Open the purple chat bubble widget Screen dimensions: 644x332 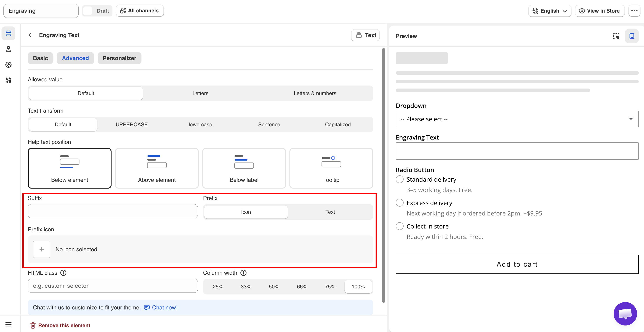(x=625, y=314)
